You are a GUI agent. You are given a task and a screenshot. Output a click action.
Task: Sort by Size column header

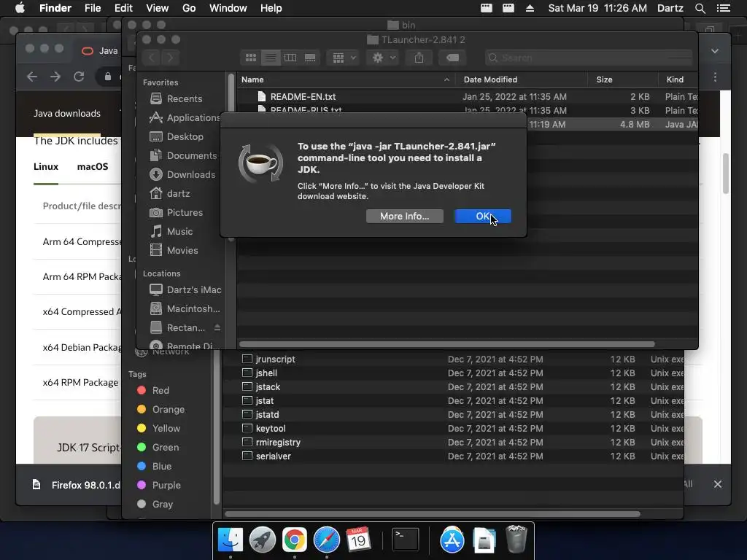click(623, 79)
